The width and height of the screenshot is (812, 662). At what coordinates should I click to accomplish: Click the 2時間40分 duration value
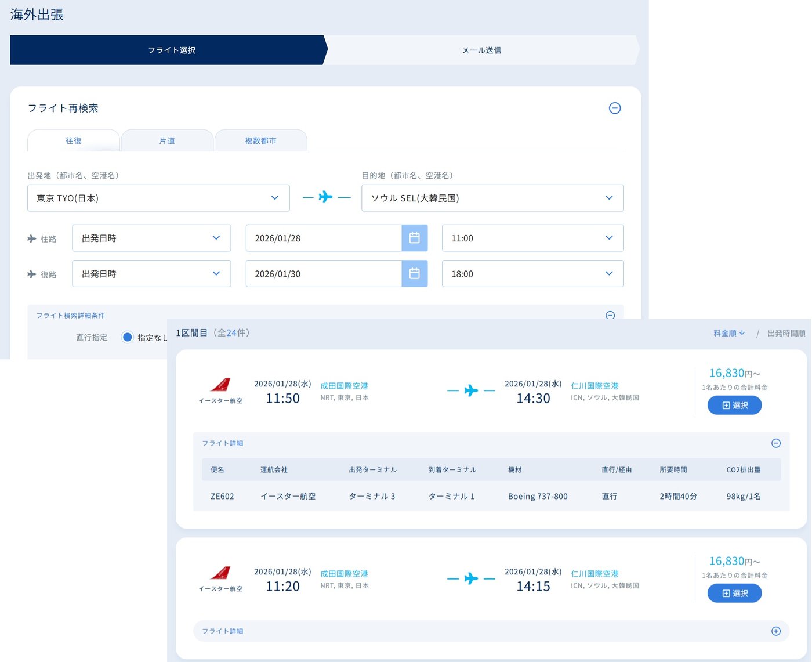678,496
